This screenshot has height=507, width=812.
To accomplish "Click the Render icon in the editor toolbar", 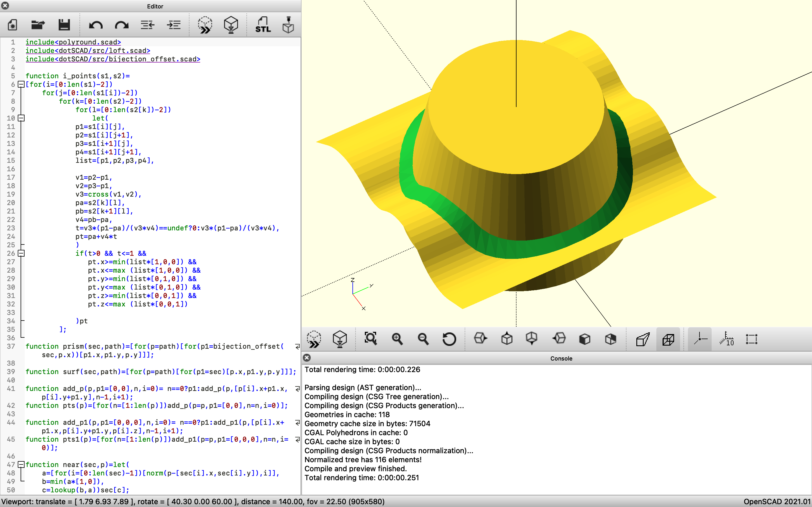I will [x=231, y=25].
